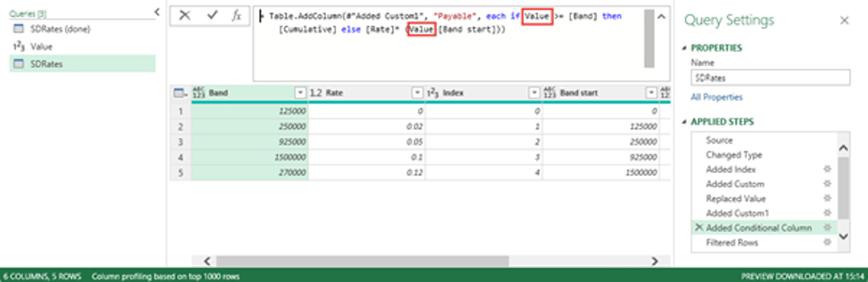
Task: Open the Band column filter dropdown
Action: 300,93
